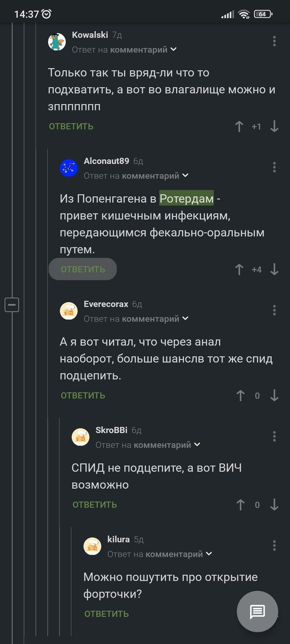Image resolution: width=290 pixels, height=644 pixels.
Task: Downvote Kowalski's comment
Action: click(274, 126)
